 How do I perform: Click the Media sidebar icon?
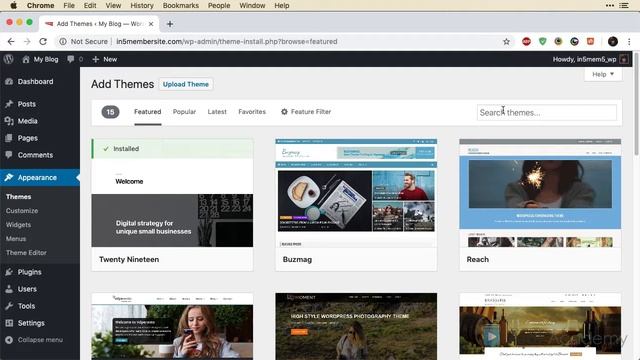[x=9, y=121]
